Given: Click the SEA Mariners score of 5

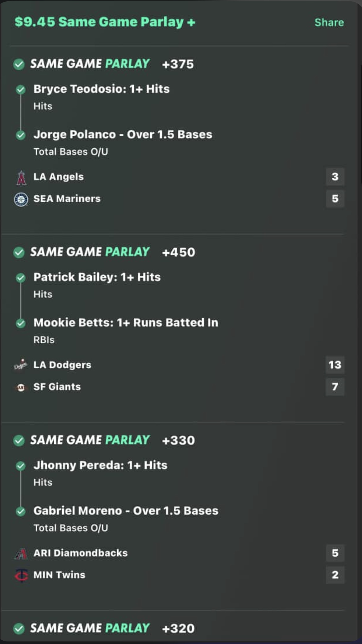Looking at the screenshot, I should coord(335,199).
